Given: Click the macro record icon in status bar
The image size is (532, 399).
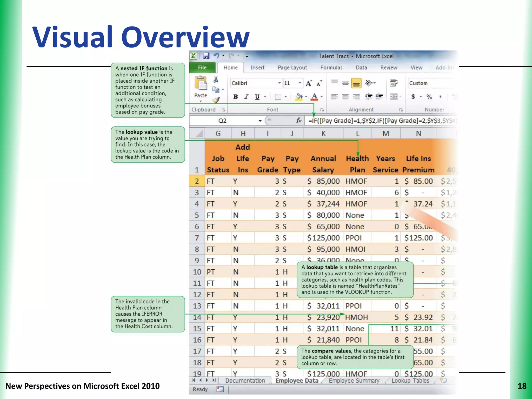Looking at the screenshot, I should pyautogui.click(x=220, y=389).
